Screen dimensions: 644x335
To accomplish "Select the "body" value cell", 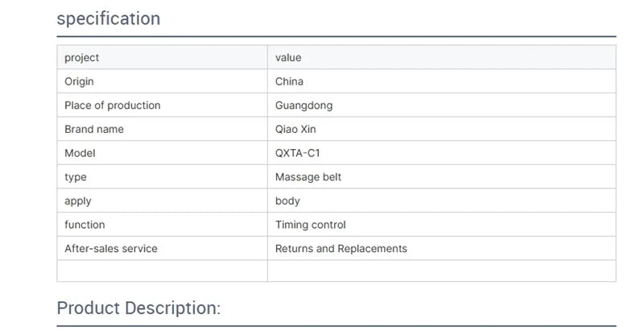I will coord(287,201).
